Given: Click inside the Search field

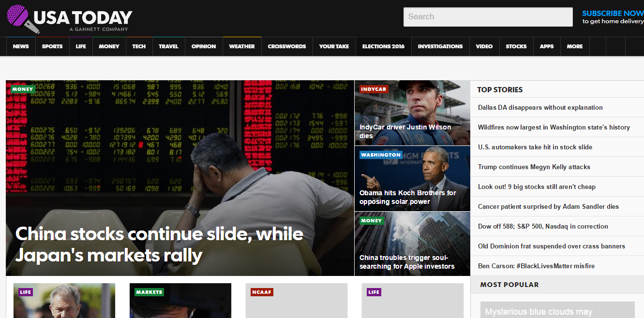Looking at the screenshot, I should [x=488, y=17].
